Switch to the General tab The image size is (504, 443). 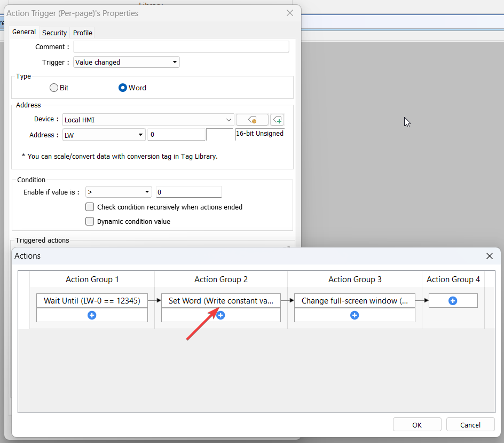pos(24,32)
